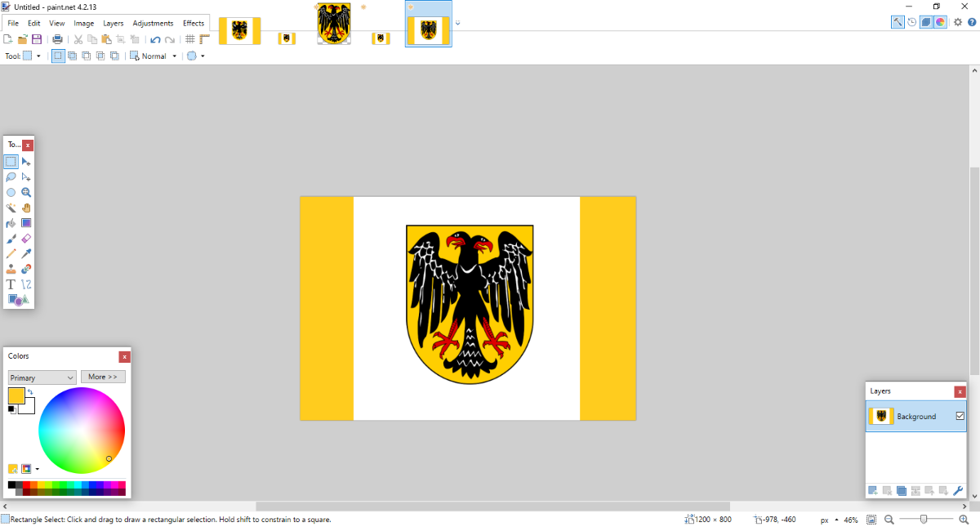Click the zoom out magnifier in status bar
The image size is (980, 527).
pos(889,520)
